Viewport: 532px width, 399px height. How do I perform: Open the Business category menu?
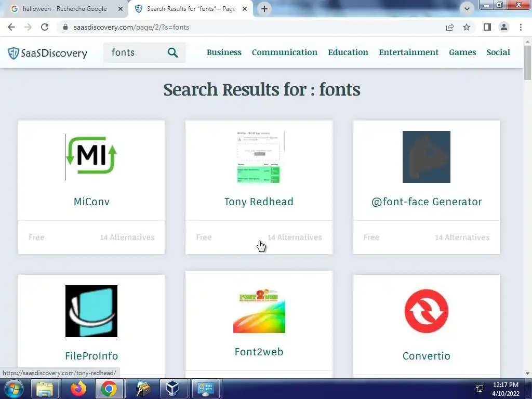[224, 52]
